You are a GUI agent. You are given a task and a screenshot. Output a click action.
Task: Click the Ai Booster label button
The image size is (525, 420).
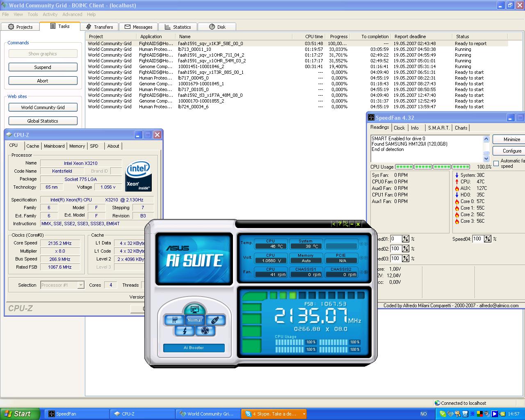[194, 348]
